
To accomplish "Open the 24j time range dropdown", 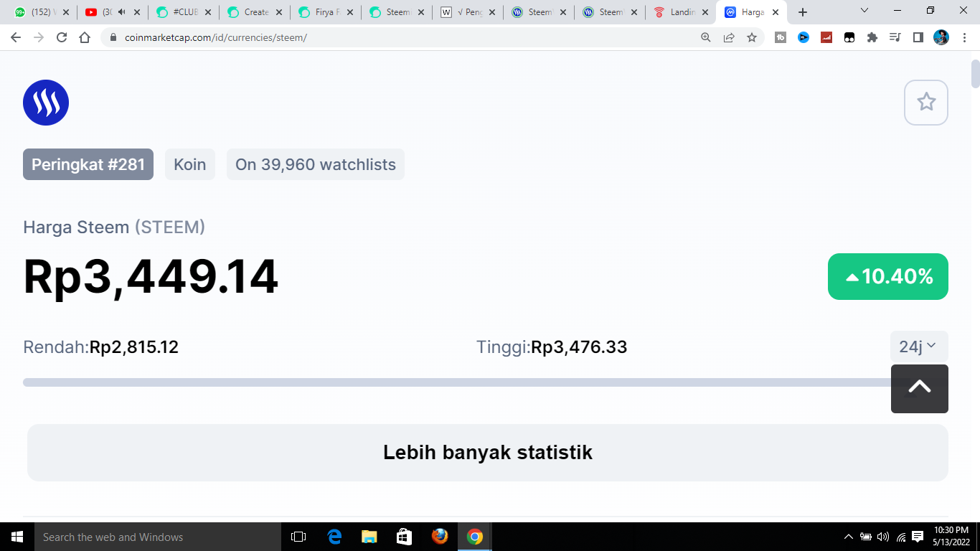I will [919, 347].
